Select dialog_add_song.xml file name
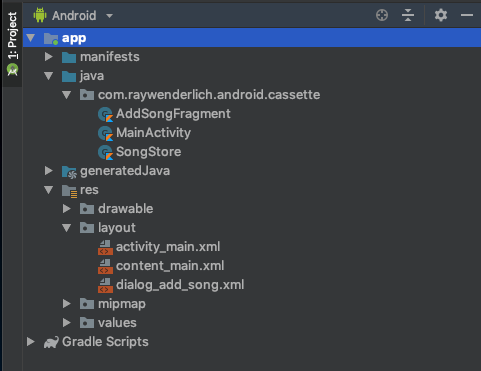The image size is (481, 371). pyautogui.click(x=180, y=285)
